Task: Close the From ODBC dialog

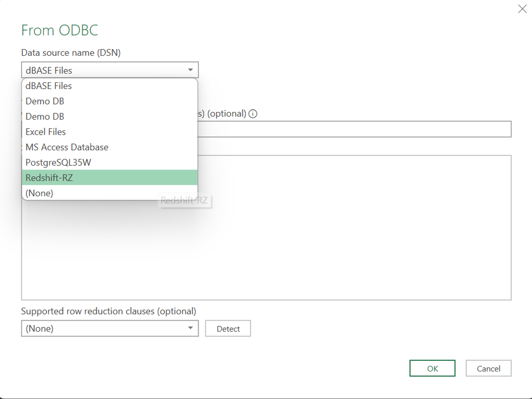Action: (522, 9)
